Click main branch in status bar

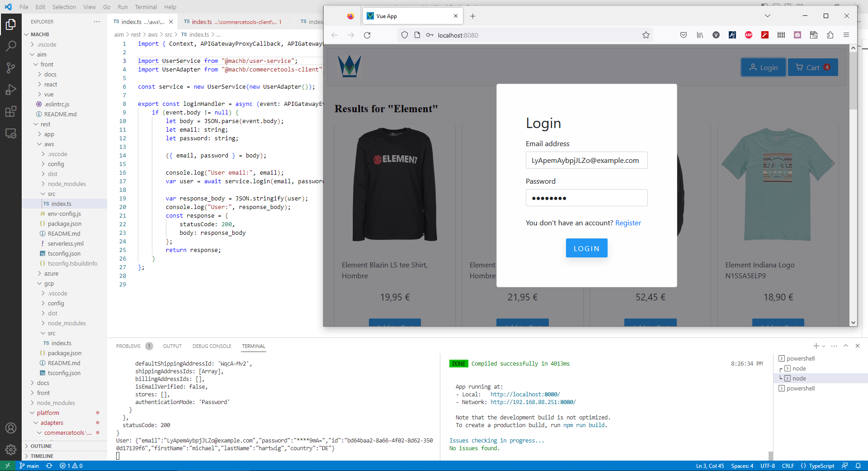pos(29,466)
